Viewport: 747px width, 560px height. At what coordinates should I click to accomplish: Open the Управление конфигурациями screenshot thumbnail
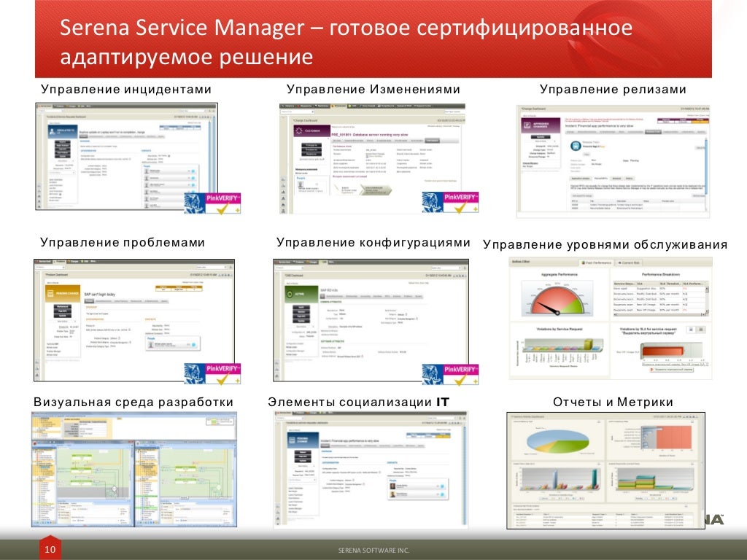tap(371, 320)
